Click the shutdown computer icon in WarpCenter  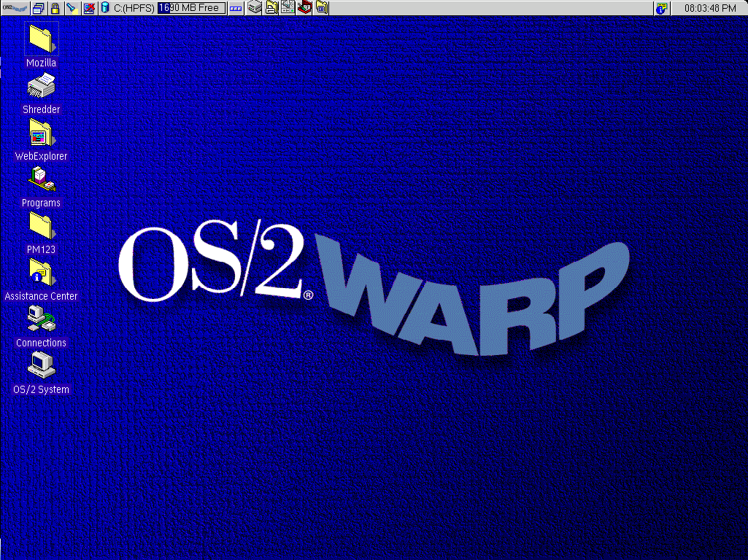click(x=89, y=8)
